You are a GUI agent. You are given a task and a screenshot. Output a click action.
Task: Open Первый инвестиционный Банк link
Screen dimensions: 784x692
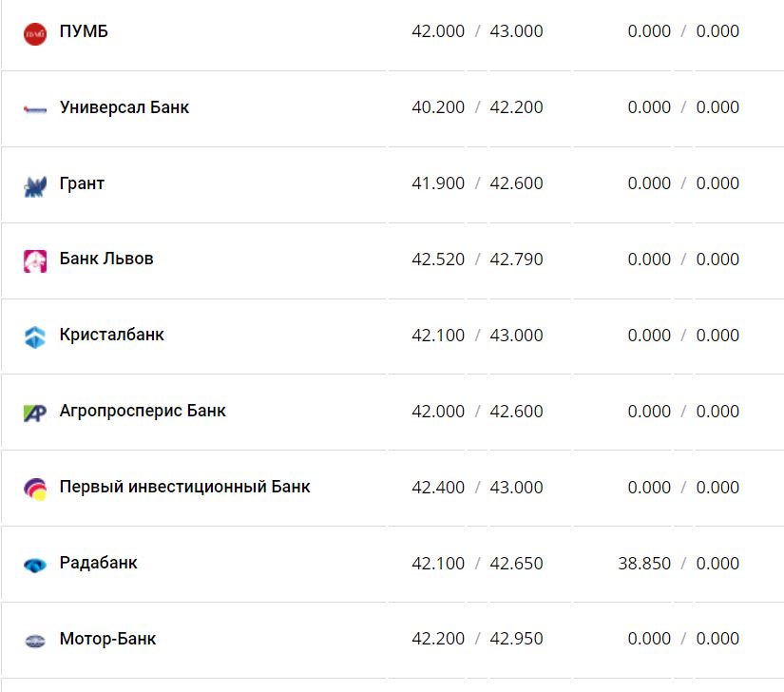(x=184, y=487)
